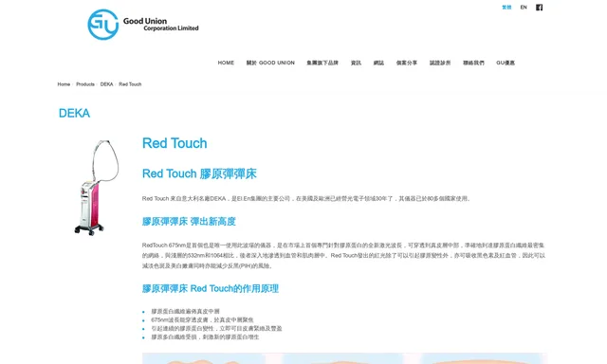The width and height of the screenshot is (607, 364).
Task: Click the DEKA page heading
Action: pyautogui.click(x=74, y=114)
